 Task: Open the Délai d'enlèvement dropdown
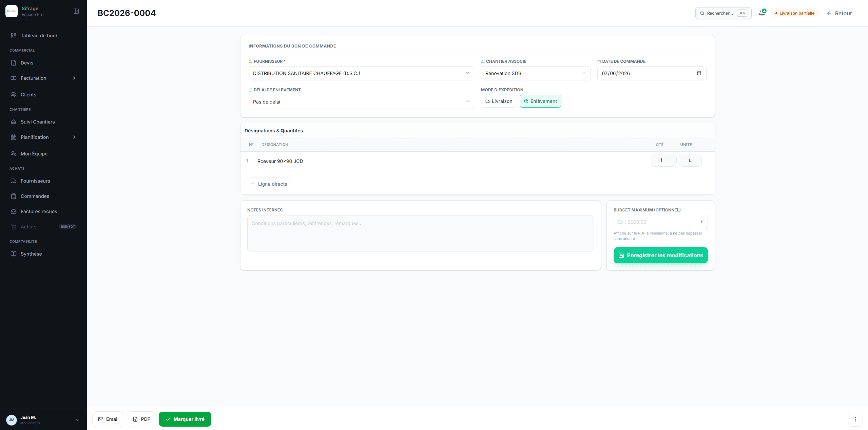click(361, 102)
